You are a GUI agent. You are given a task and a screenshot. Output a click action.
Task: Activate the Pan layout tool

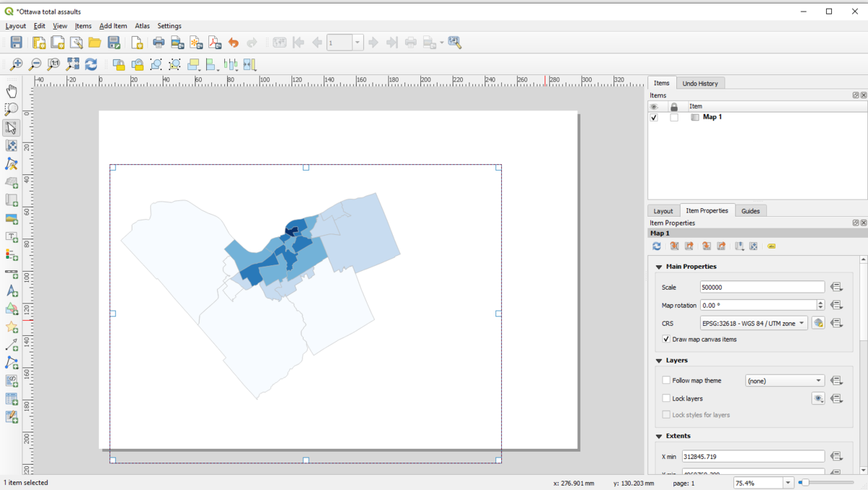(x=11, y=90)
